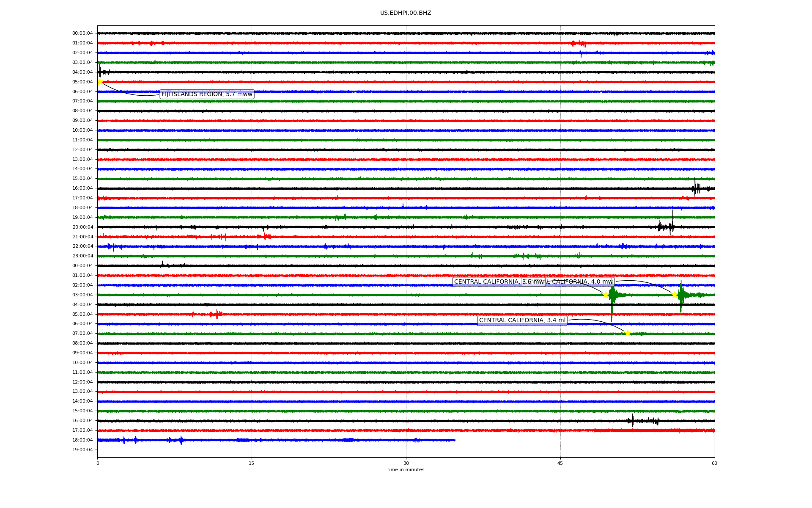Viewport: 812px width, 508px height.
Task: Select the star marker for 3.4 ml quake
Action: pos(628,333)
